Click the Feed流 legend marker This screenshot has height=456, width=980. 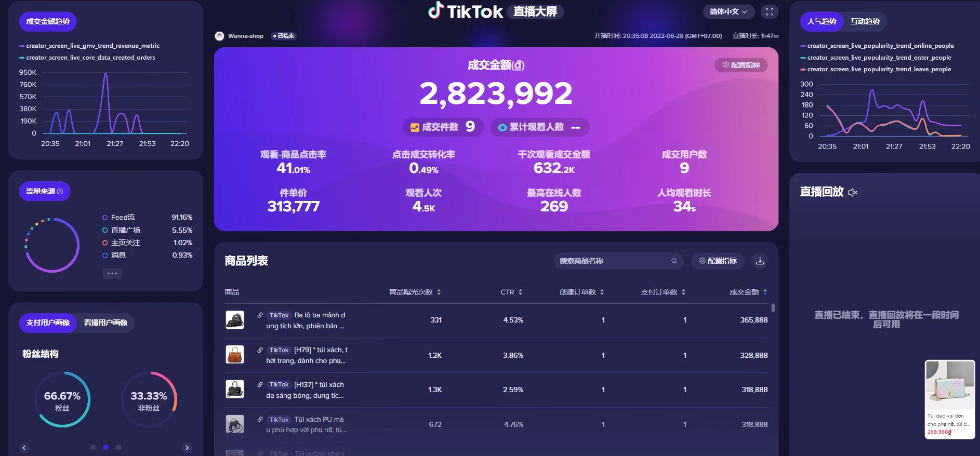(x=105, y=218)
